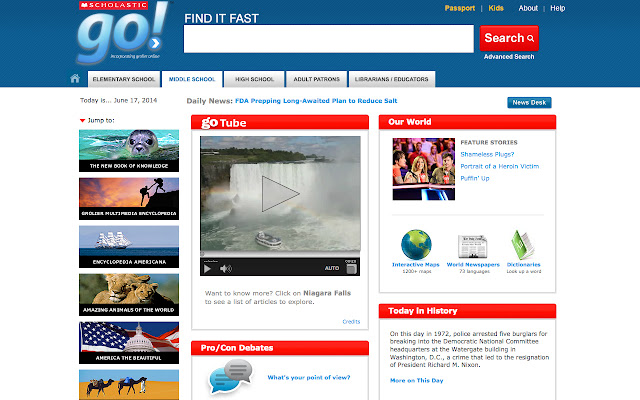Viewport: 640px width, 400px height.
Task: Open The New Book of Knowledge thumbnail
Action: (129, 151)
